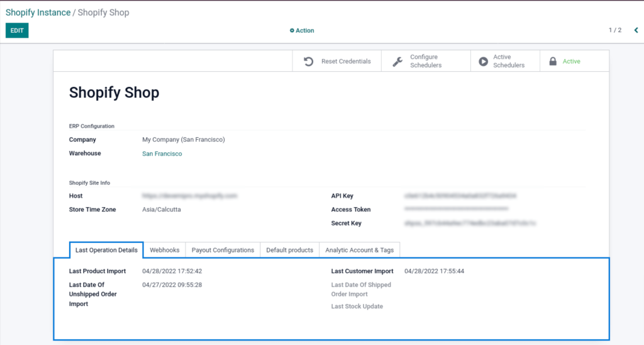644x345 pixels.
Task: Click the blurred Host URL value
Action: point(190,196)
